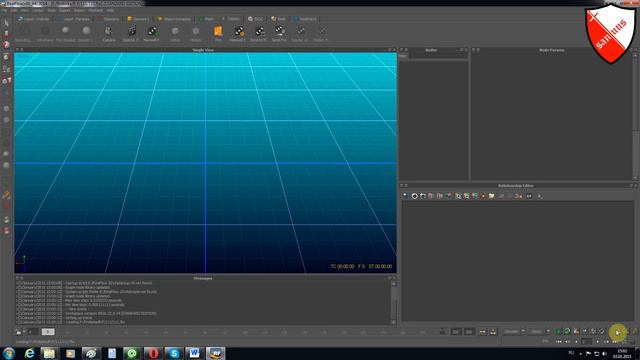Viewport: 640px width, 360px height.
Task: Open Windows Start menu
Action: 9,353
